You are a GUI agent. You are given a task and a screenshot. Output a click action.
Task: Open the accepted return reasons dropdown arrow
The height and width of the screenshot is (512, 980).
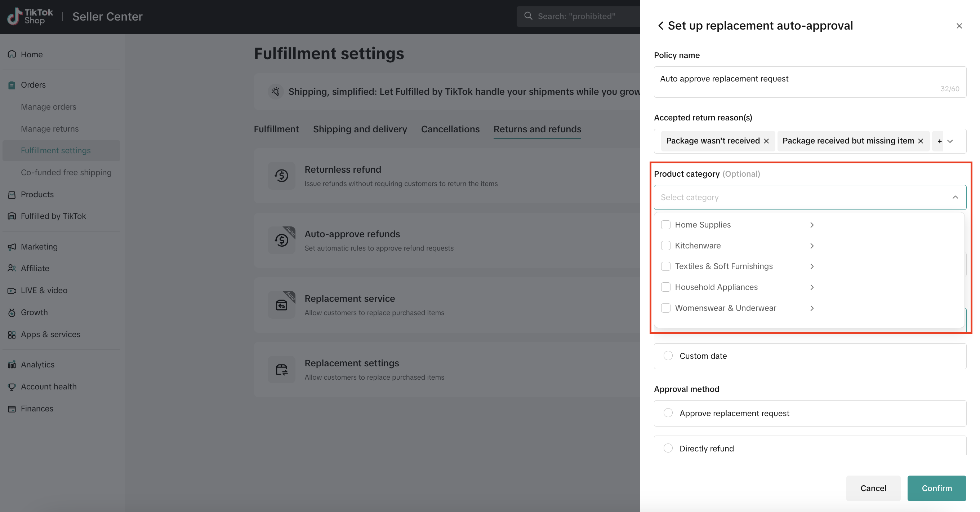(x=950, y=141)
